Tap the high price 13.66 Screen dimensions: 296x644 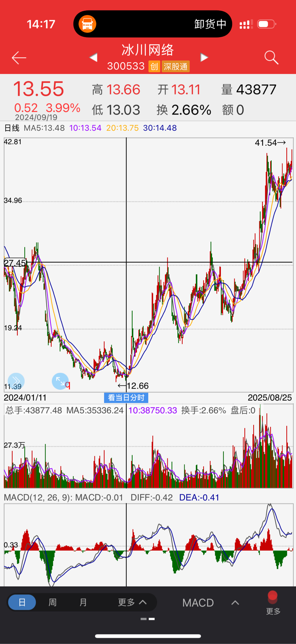pos(123,90)
